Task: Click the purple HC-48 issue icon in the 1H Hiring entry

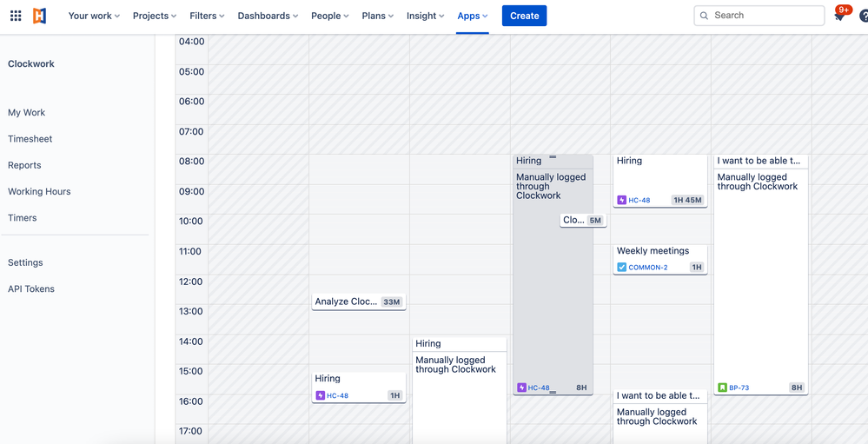Action: coord(320,396)
